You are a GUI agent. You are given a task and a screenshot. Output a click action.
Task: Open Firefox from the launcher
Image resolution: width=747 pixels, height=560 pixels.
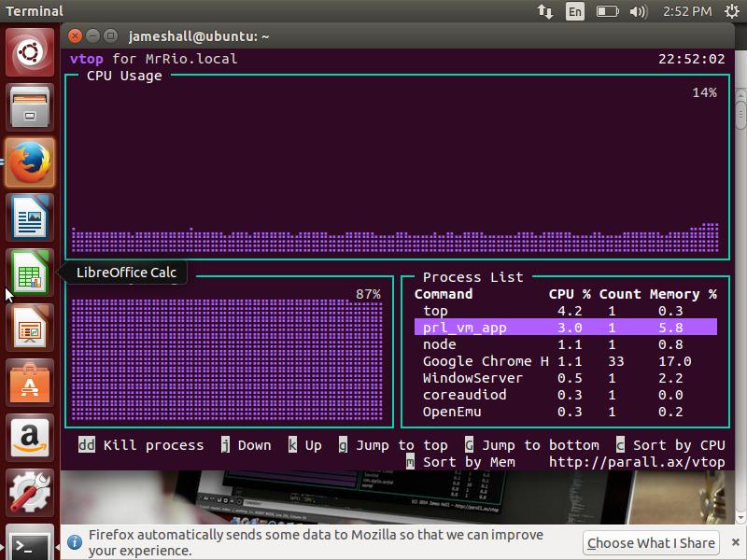[x=30, y=163]
